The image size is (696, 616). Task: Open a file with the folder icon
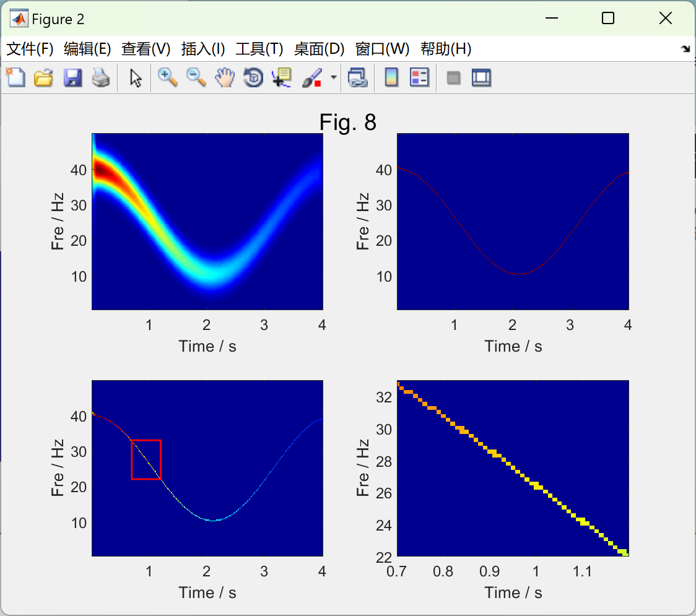point(43,77)
